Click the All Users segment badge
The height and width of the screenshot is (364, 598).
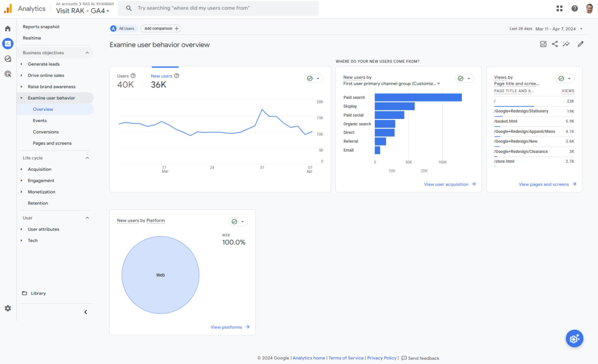[123, 29]
